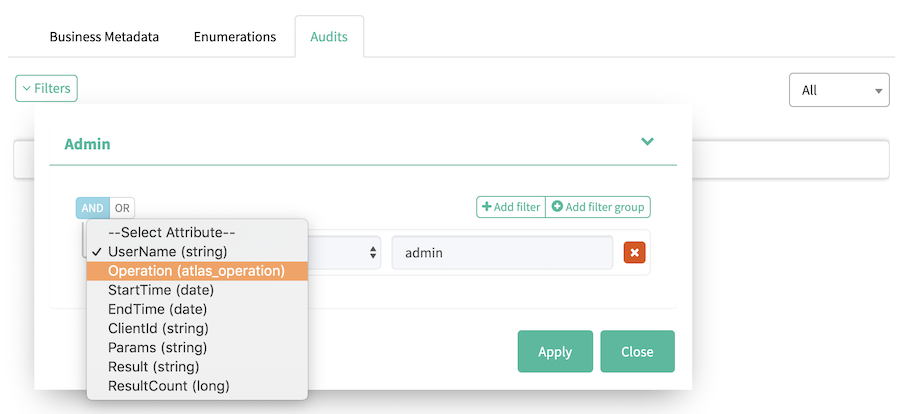Image resolution: width=900 pixels, height=414 pixels.
Task: Delete the admin filter rule
Action: click(x=634, y=253)
